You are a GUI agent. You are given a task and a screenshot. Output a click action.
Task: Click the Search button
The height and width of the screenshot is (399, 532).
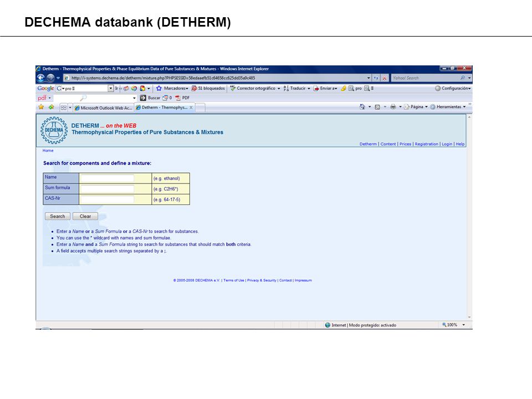pyautogui.click(x=57, y=216)
